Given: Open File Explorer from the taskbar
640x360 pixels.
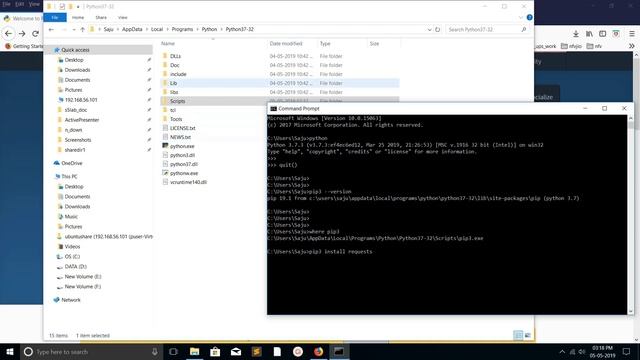Looking at the screenshot, I should tap(194, 351).
